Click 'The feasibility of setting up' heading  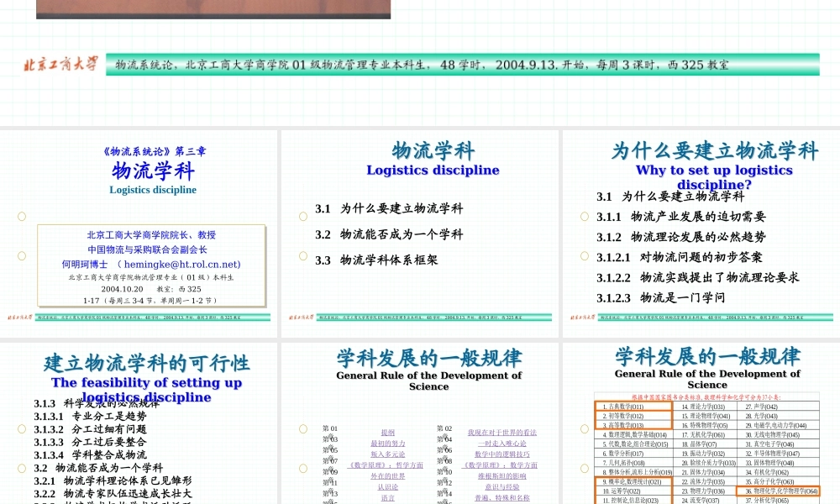(146, 382)
